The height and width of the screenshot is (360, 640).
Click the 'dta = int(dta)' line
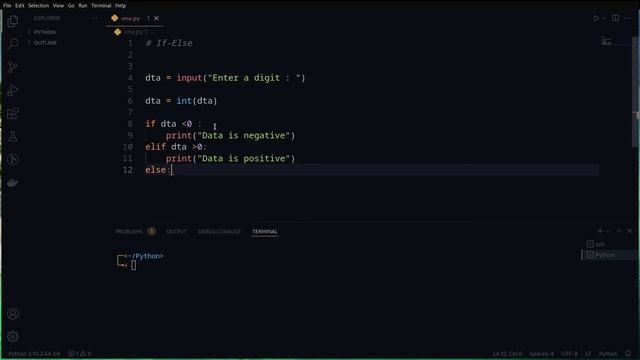(181, 101)
